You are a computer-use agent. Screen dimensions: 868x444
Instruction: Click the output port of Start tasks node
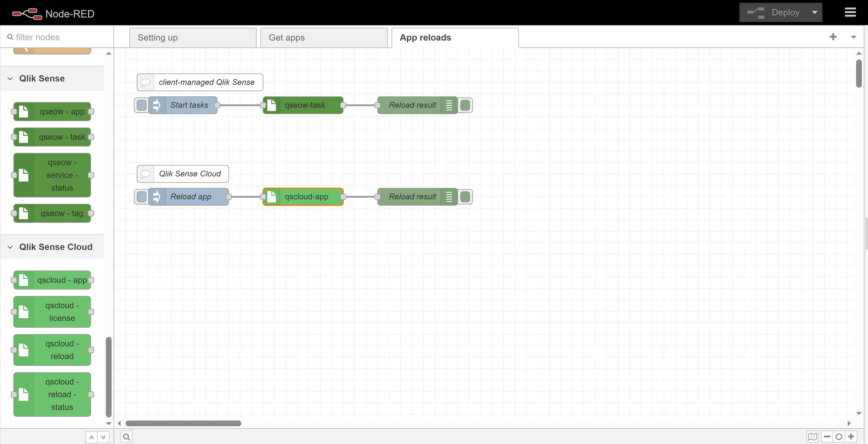pos(217,105)
